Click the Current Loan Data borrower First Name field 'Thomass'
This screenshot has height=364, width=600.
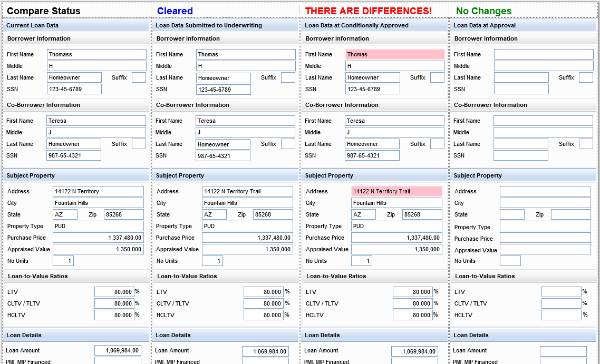point(97,54)
